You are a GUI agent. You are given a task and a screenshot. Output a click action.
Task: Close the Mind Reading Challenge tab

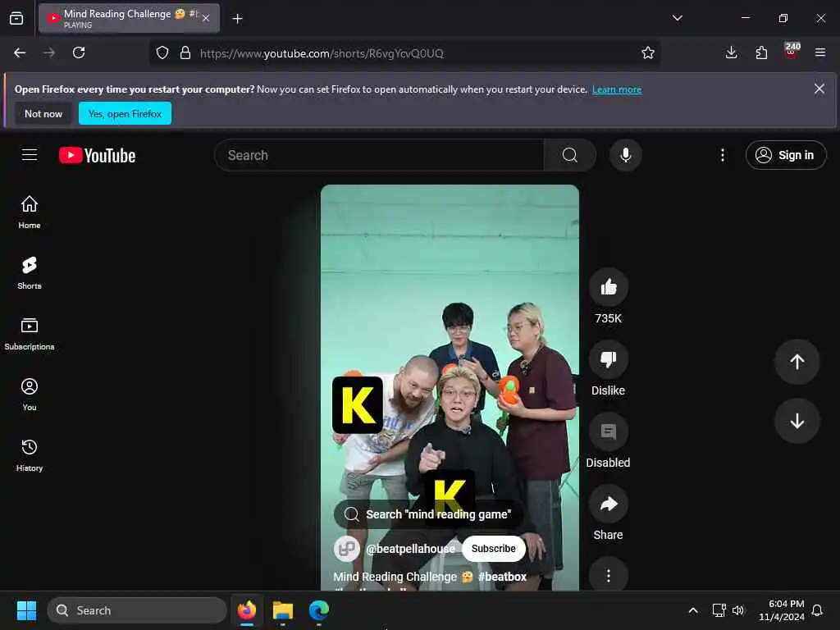(x=206, y=18)
